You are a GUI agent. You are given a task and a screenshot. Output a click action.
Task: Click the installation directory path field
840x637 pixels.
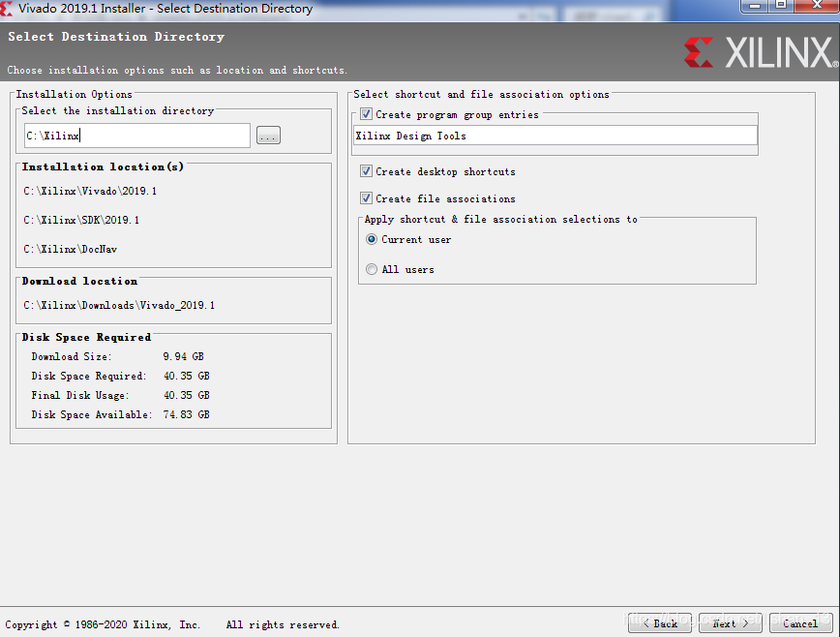pos(137,136)
